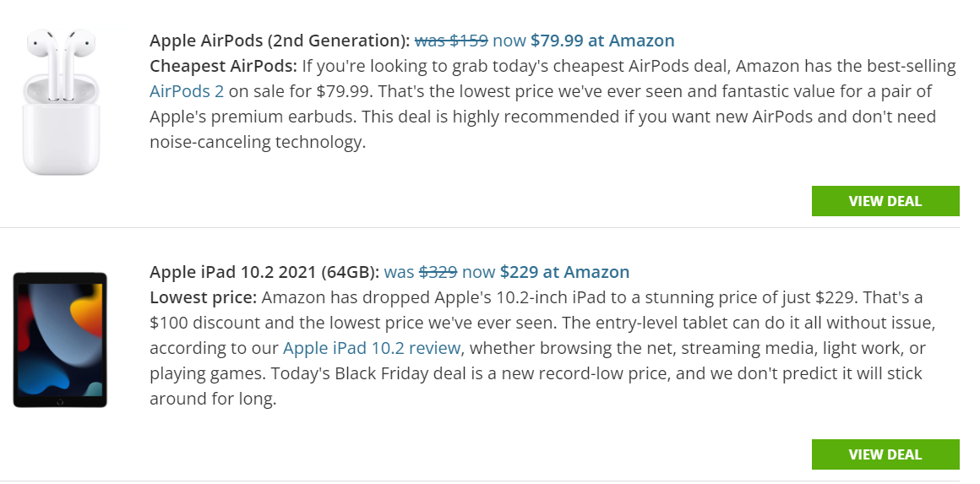Select the Apple iPad 10.2 2021 (64GB) heading
This screenshot has width=980, height=484.
click(x=264, y=272)
